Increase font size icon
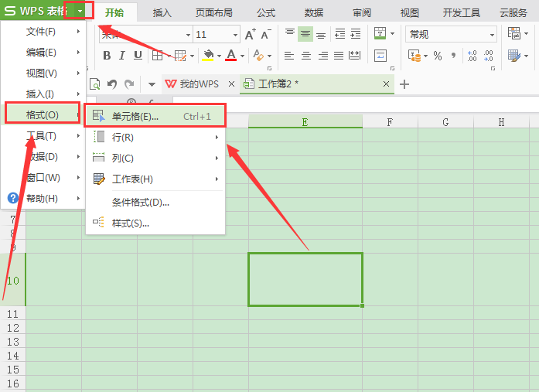The width and height of the screenshot is (539, 392). point(251,34)
